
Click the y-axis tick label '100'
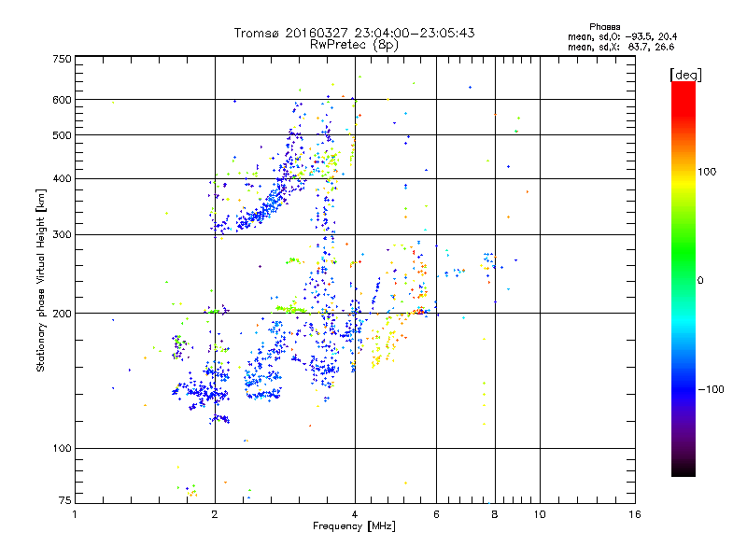(62, 449)
